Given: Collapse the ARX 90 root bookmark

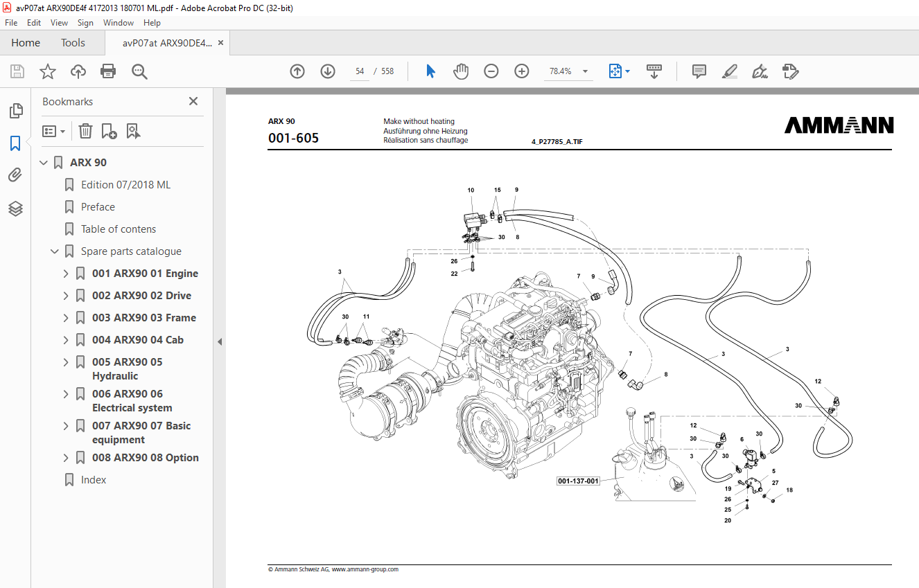Looking at the screenshot, I should point(44,163).
